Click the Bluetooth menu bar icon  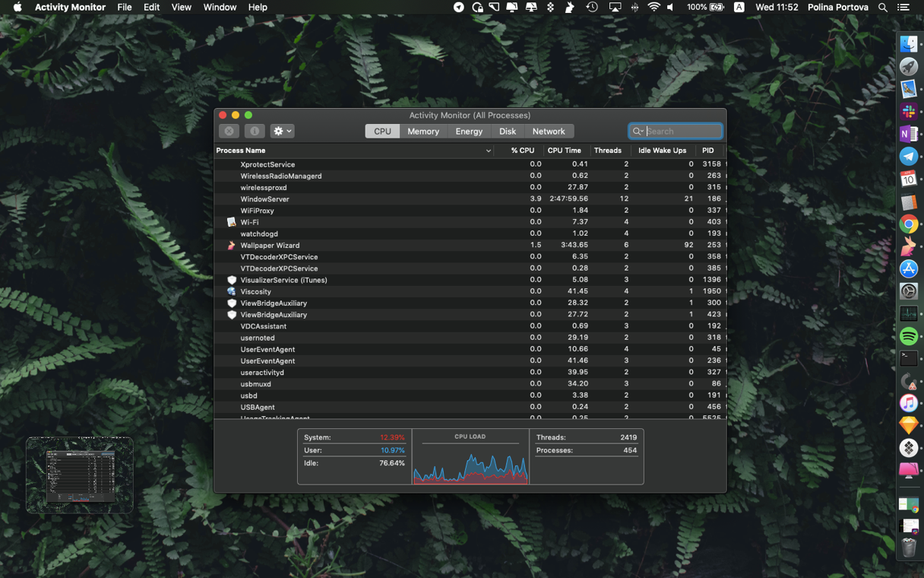coord(634,7)
